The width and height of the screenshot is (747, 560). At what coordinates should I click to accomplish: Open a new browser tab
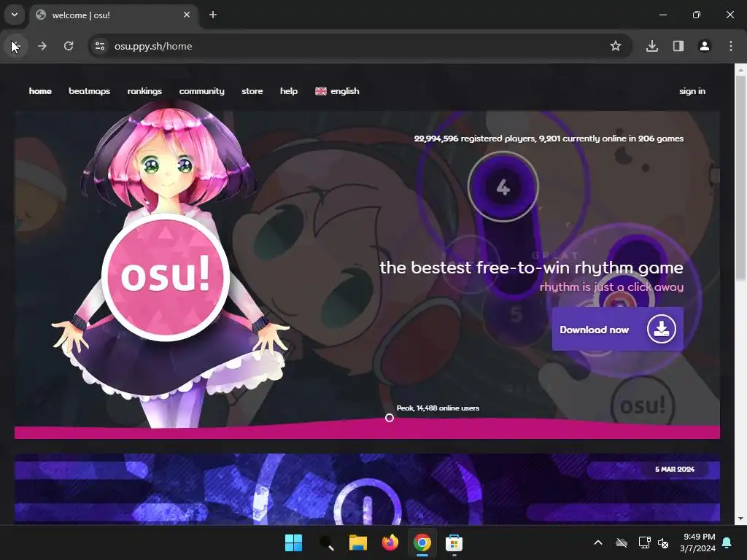pos(213,15)
